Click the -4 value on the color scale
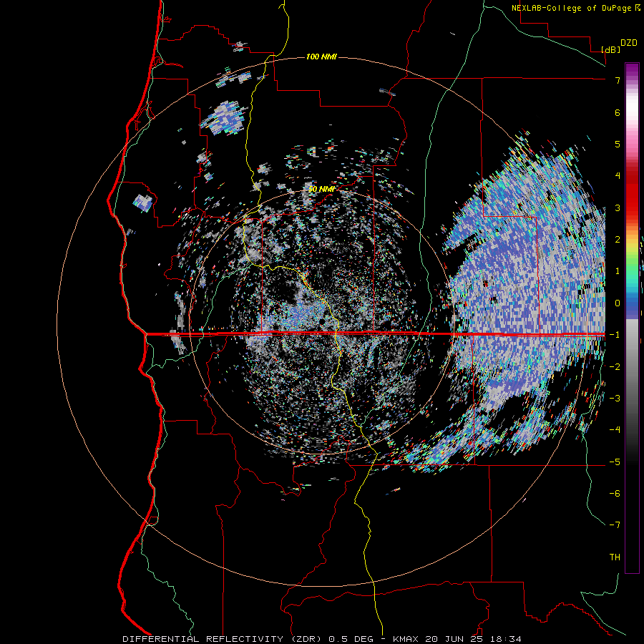Image resolution: width=644 pixels, height=644 pixels. click(615, 430)
